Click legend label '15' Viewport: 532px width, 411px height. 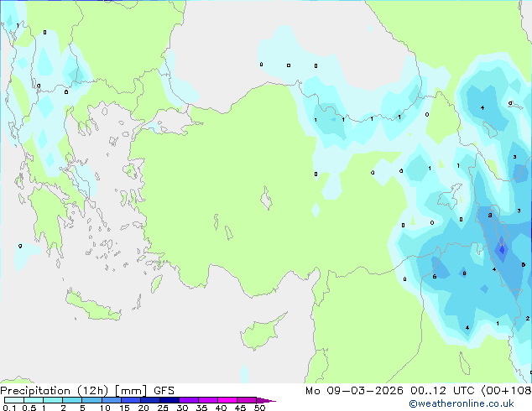pos(124,408)
